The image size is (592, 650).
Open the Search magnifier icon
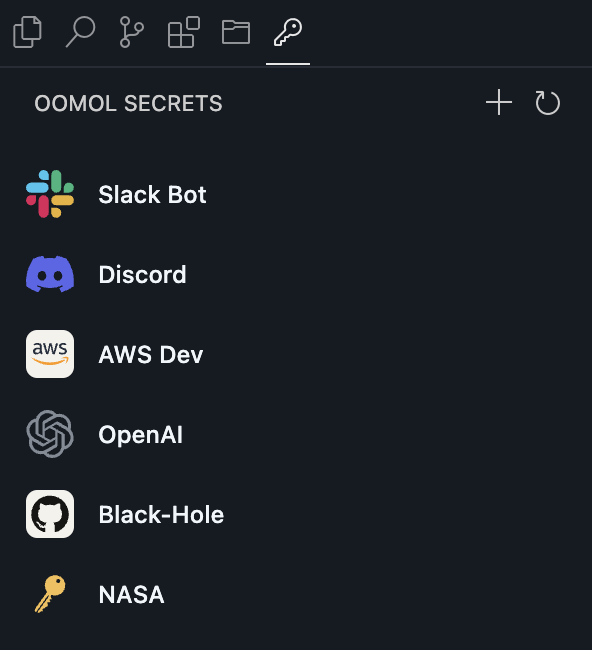[80, 32]
